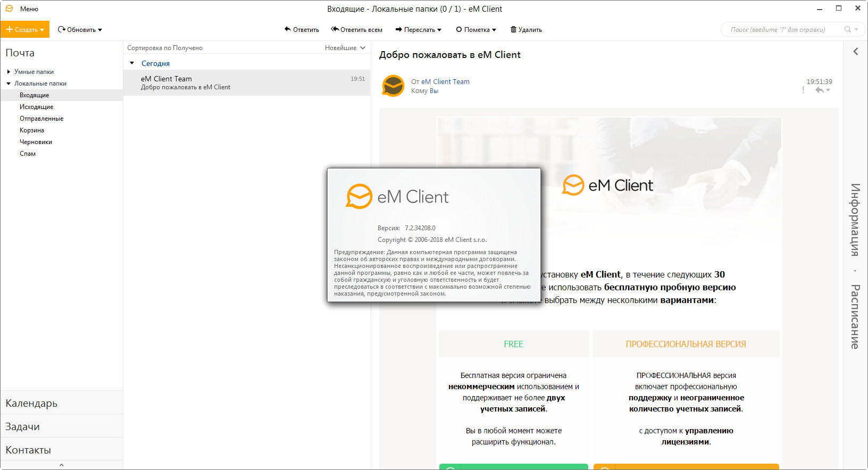The width and height of the screenshot is (868, 470).
Task: Select the eM Client Team message
Action: [247, 83]
